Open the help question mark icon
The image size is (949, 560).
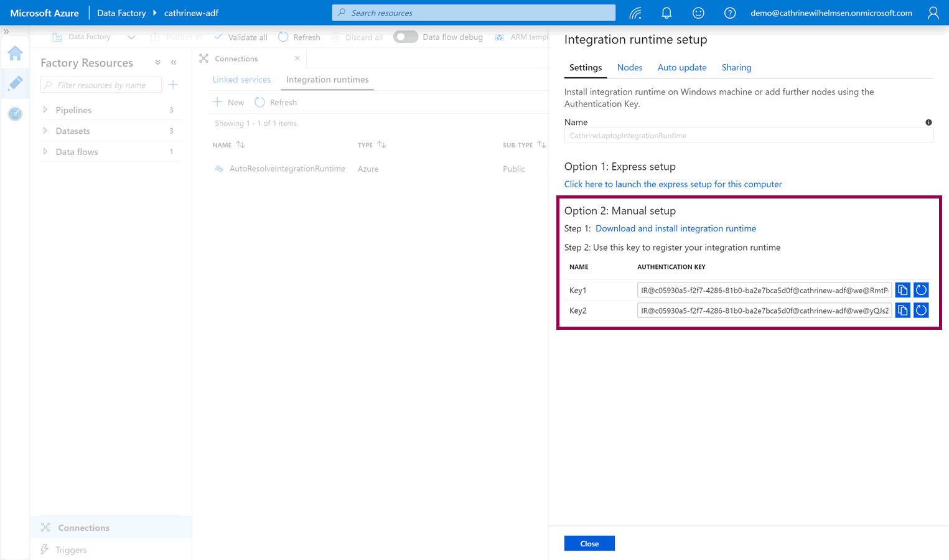coord(730,13)
